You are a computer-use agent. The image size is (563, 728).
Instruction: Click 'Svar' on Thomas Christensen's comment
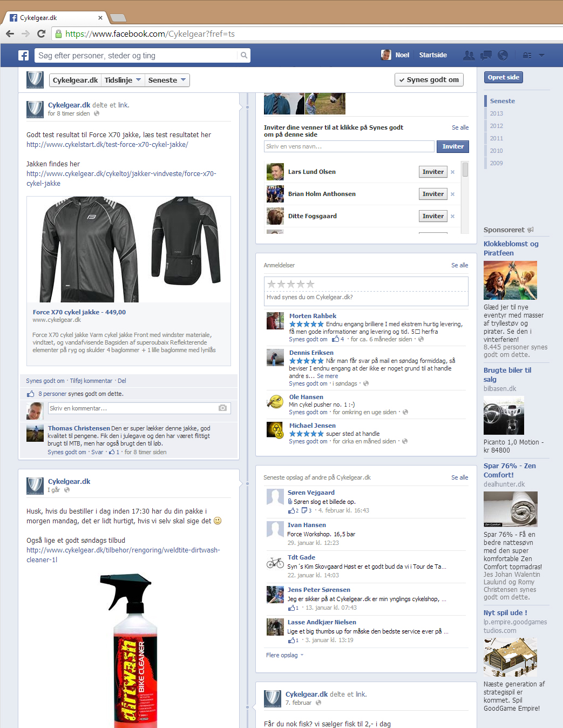97,452
